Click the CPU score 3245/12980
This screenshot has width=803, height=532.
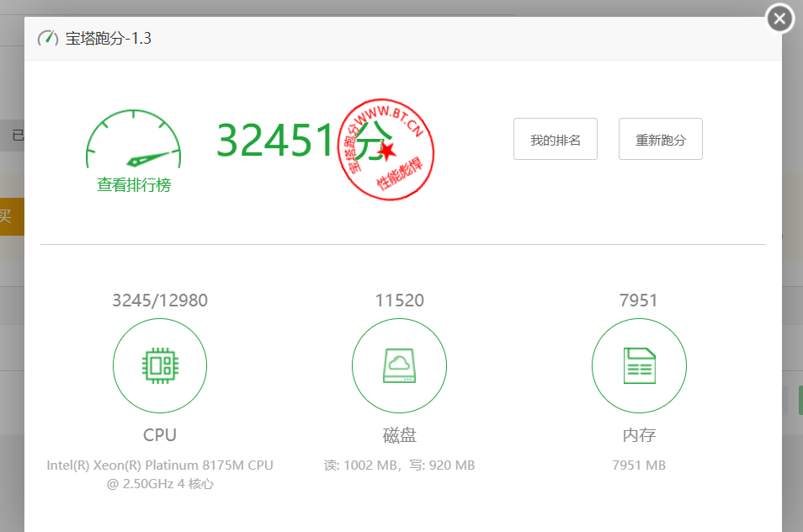pos(160,300)
